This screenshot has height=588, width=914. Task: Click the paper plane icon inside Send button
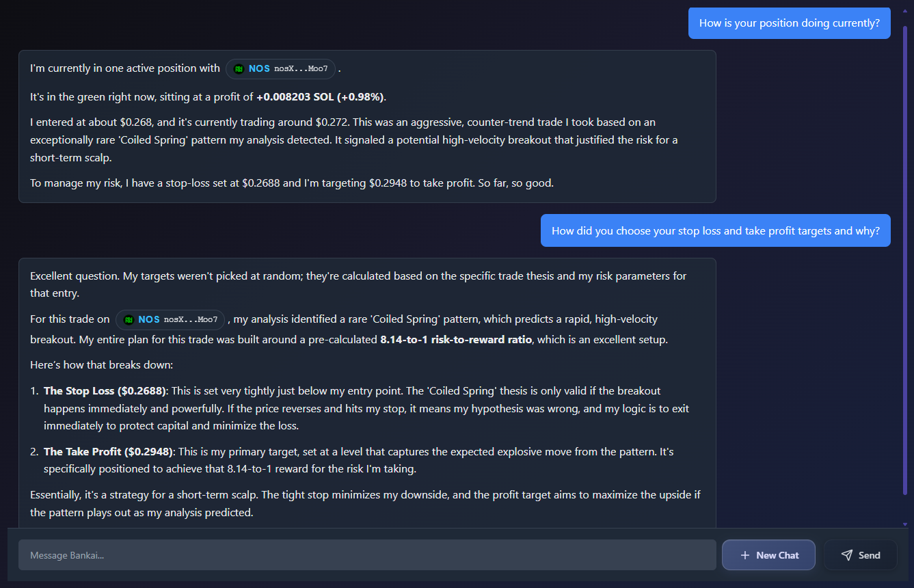point(848,554)
